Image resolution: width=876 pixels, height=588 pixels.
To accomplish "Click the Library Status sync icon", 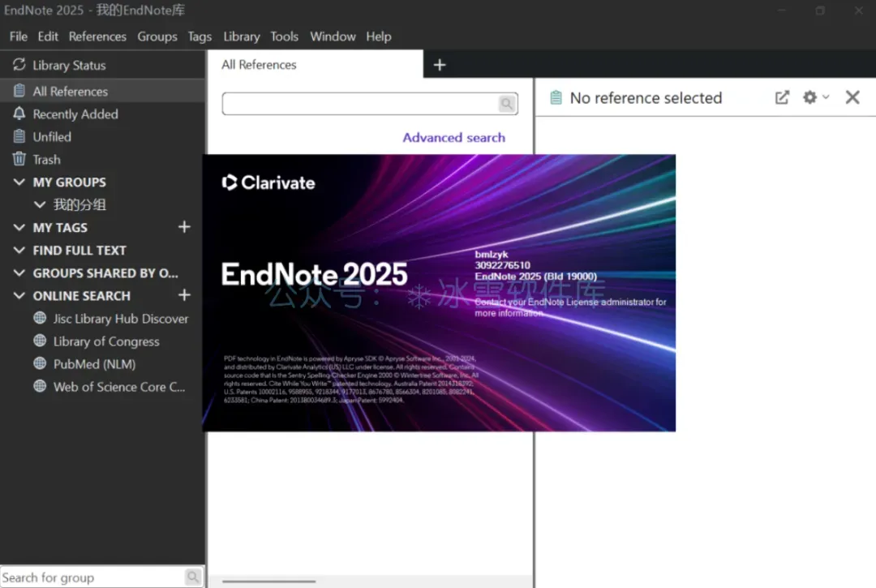I will 19,65.
